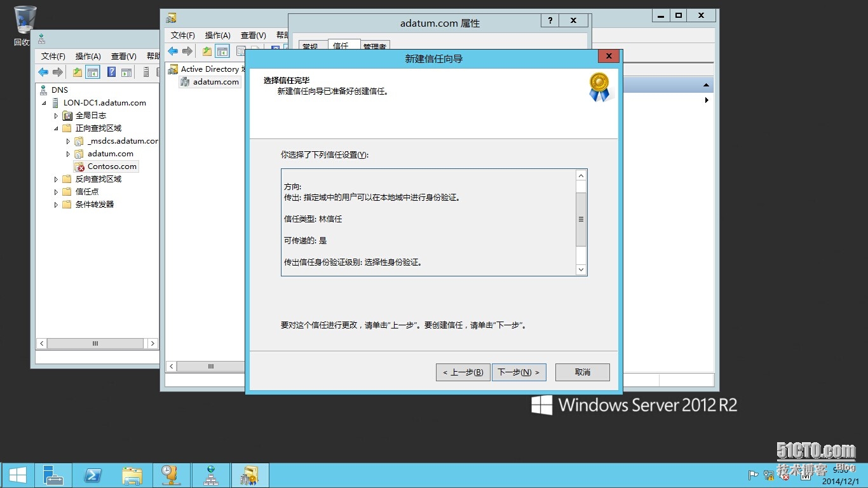Click AD Domains tree scrollbar left arrow

pyautogui.click(x=172, y=367)
